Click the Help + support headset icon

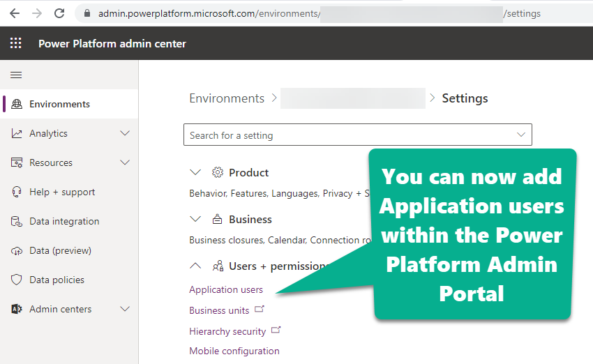17,192
